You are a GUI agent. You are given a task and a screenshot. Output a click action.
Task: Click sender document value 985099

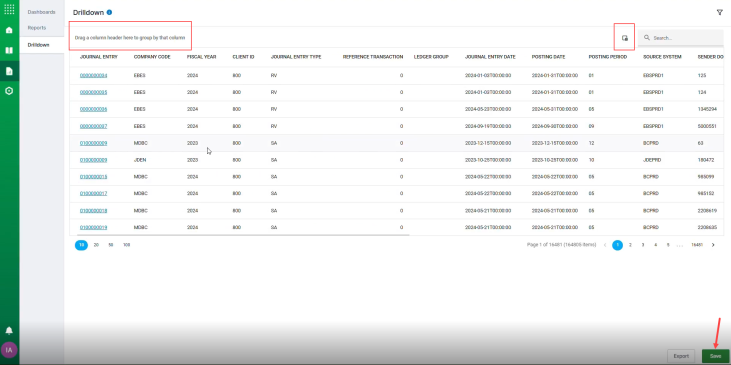(x=705, y=177)
